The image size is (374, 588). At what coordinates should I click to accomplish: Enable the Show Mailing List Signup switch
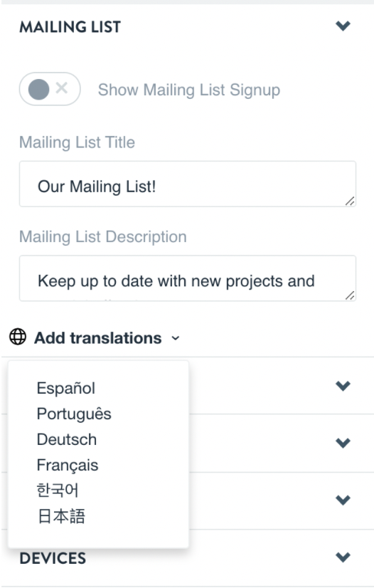(x=50, y=89)
